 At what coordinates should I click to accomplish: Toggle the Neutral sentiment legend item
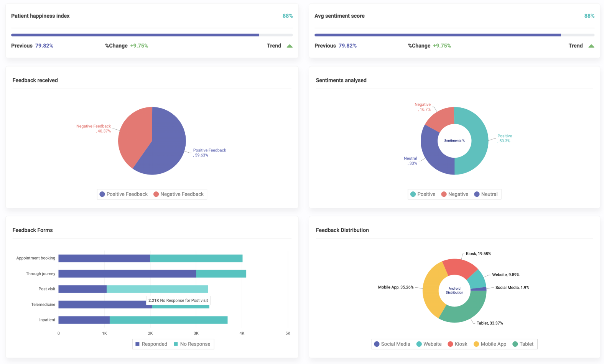(486, 194)
